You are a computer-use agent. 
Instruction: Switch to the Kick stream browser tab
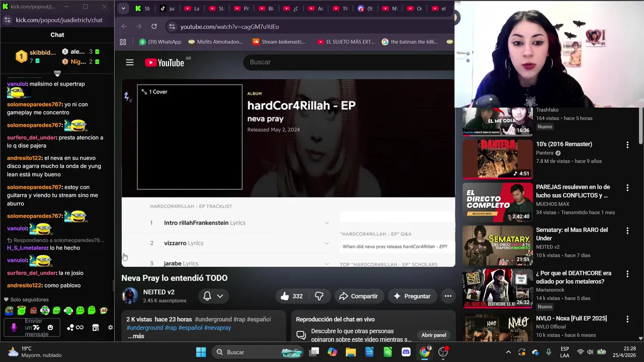point(143,9)
